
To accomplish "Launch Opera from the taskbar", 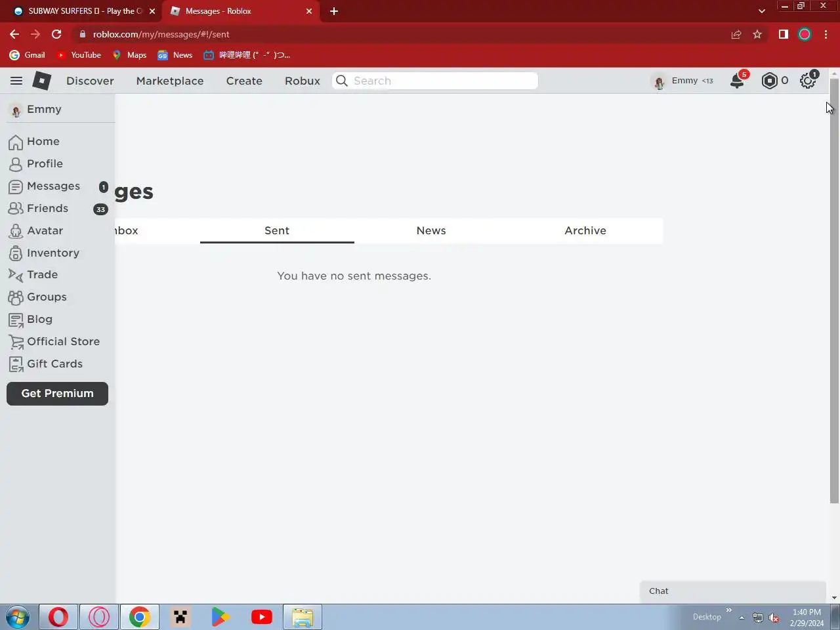I will [x=58, y=618].
